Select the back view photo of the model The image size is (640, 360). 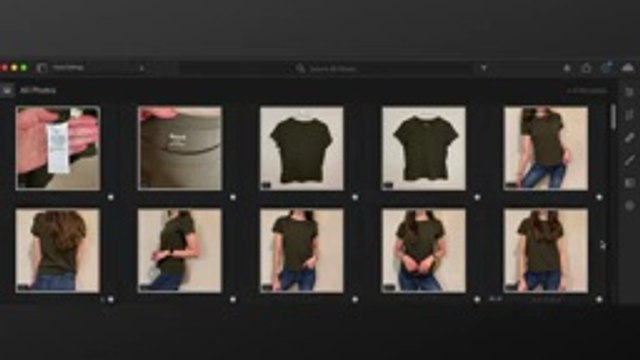tap(58, 251)
